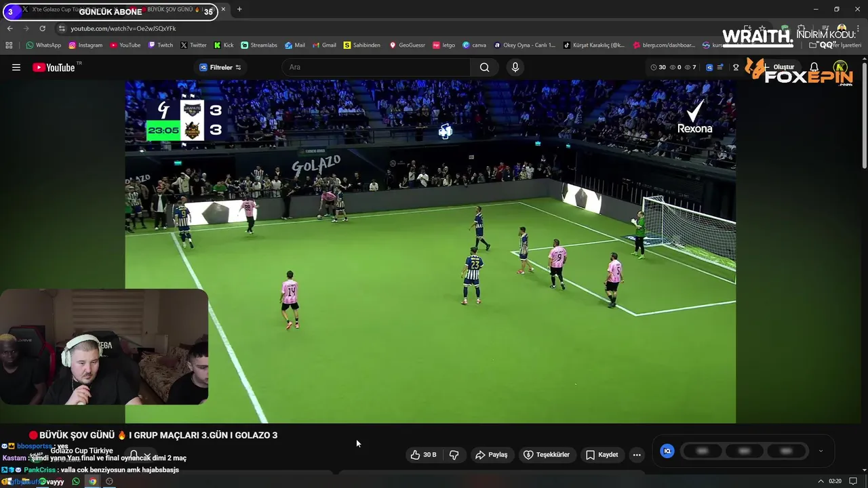
Task: Open Windows notification center icon
Action: click(x=853, y=481)
